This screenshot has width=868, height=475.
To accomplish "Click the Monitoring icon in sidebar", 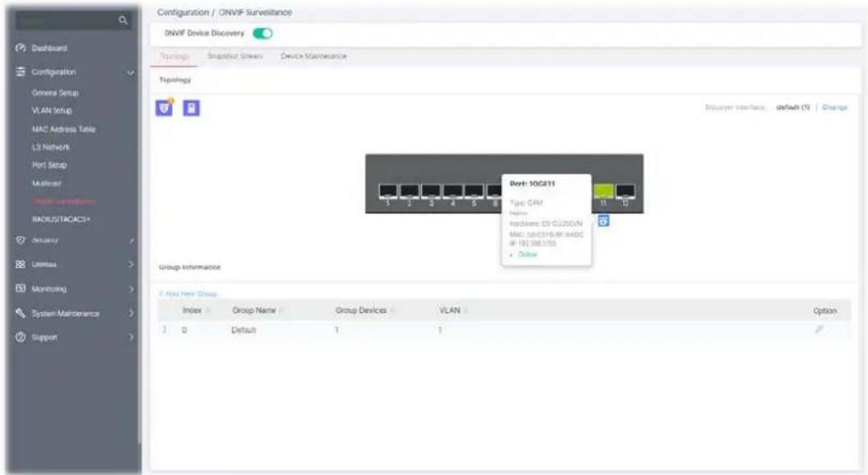I will [x=21, y=289].
